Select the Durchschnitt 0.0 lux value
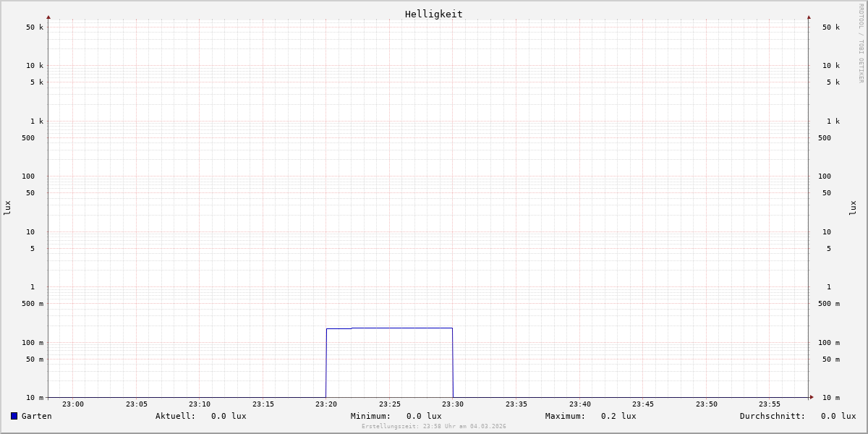This screenshot has width=868, height=434. coord(838,416)
